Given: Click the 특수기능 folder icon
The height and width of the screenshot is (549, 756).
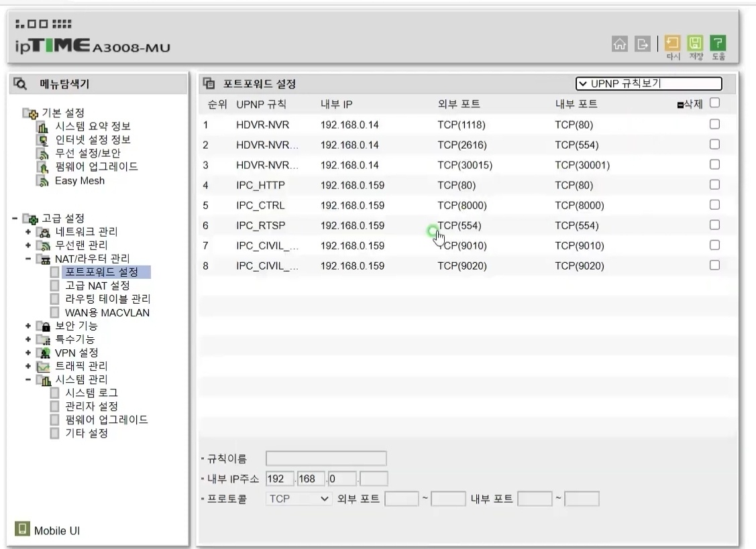Looking at the screenshot, I should click(x=44, y=340).
